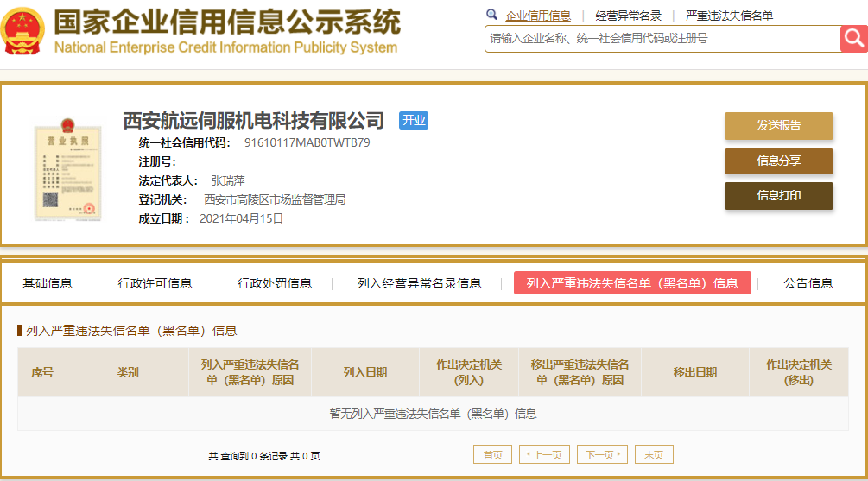Click the 信息分享 button
Image resolution: width=868 pixels, height=481 pixels.
(x=778, y=161)
